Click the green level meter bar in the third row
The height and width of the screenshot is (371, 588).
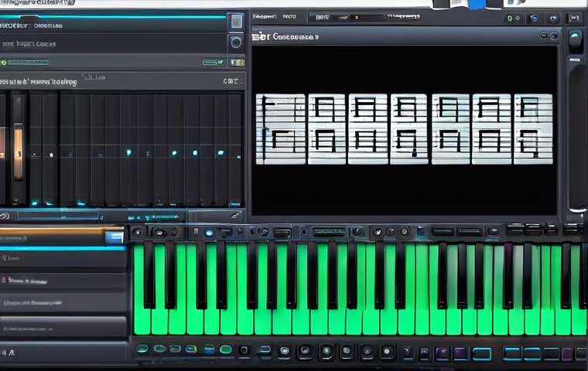pos(28,63)
